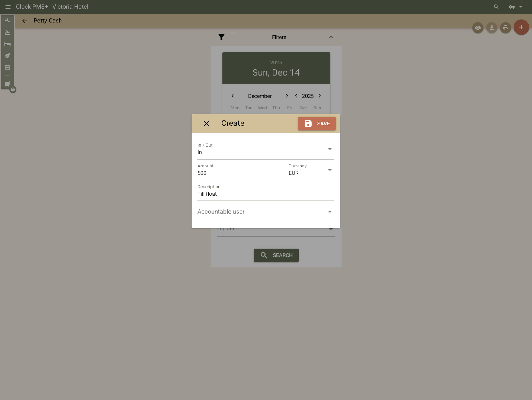
Task: Click the print icon button
Action: [505, 28]
